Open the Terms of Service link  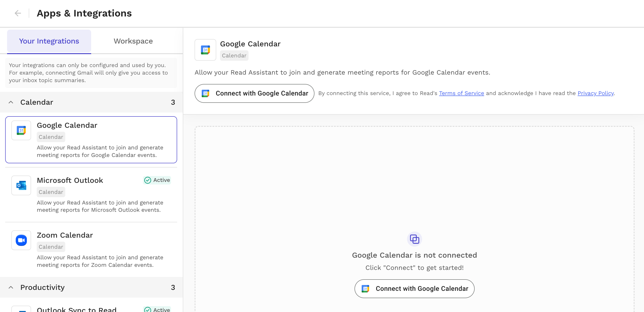(461, 93)
